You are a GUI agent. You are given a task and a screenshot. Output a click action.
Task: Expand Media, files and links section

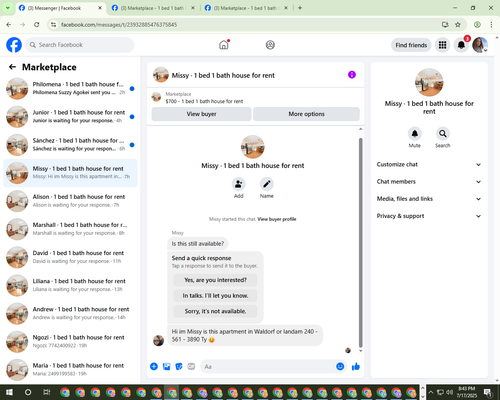pos(429,199)
